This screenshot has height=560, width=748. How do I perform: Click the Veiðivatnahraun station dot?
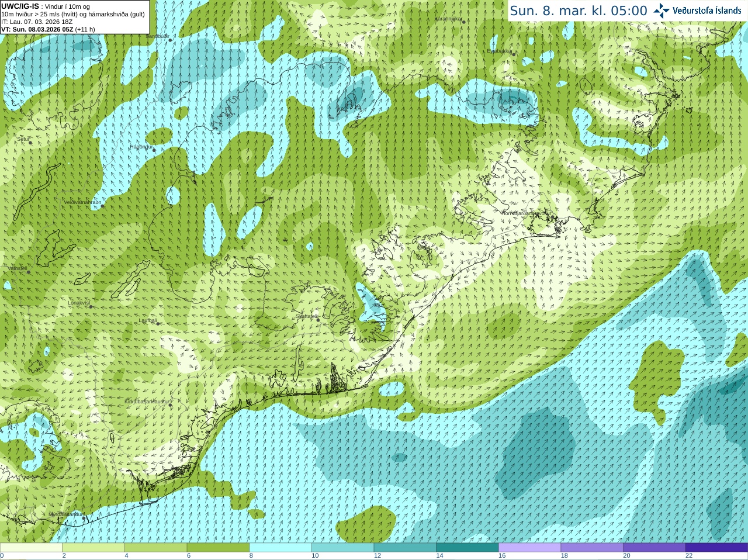[x=102, y=206]
